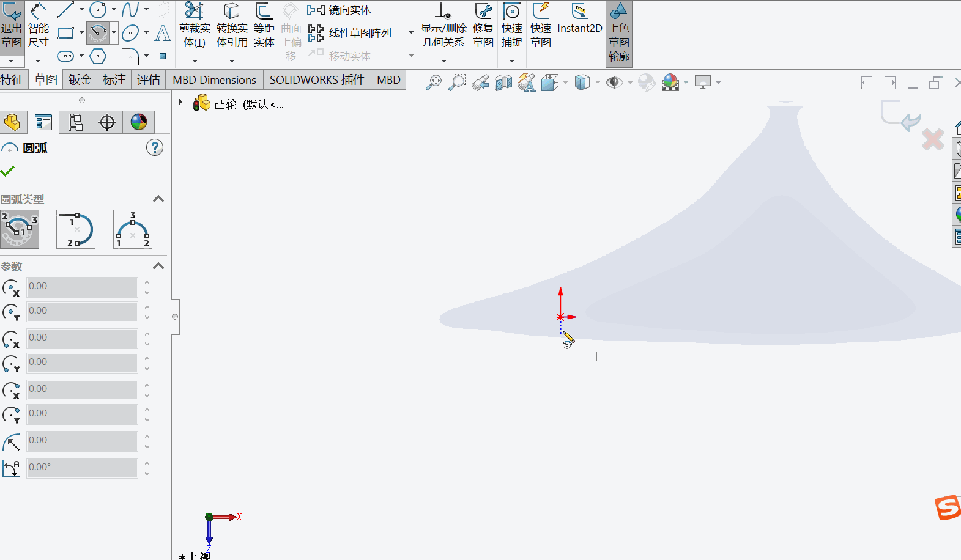Image resolution: width=961 pixels, height=560 pixels.
Task: Select the sketch Text (A) tool
Action: [x=162, y=32]
